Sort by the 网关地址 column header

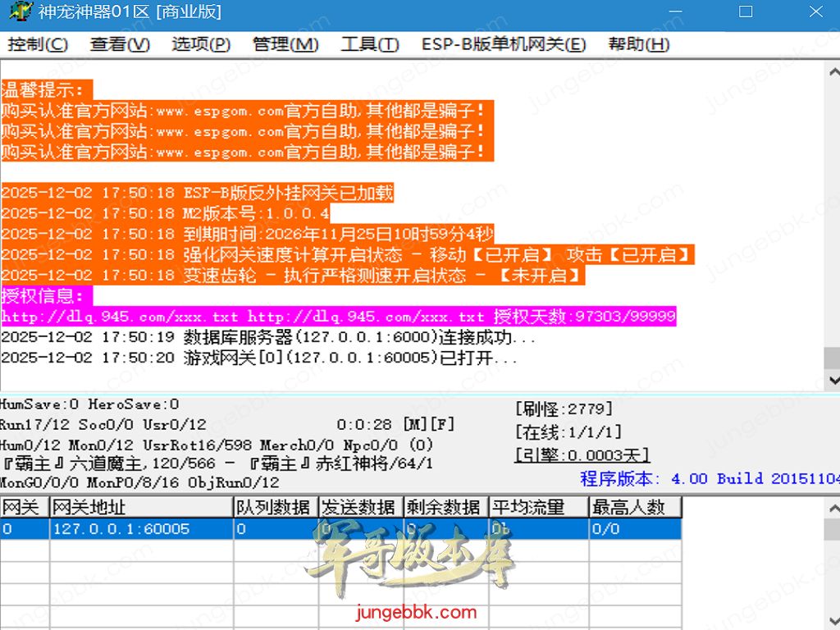click(141, 508)
